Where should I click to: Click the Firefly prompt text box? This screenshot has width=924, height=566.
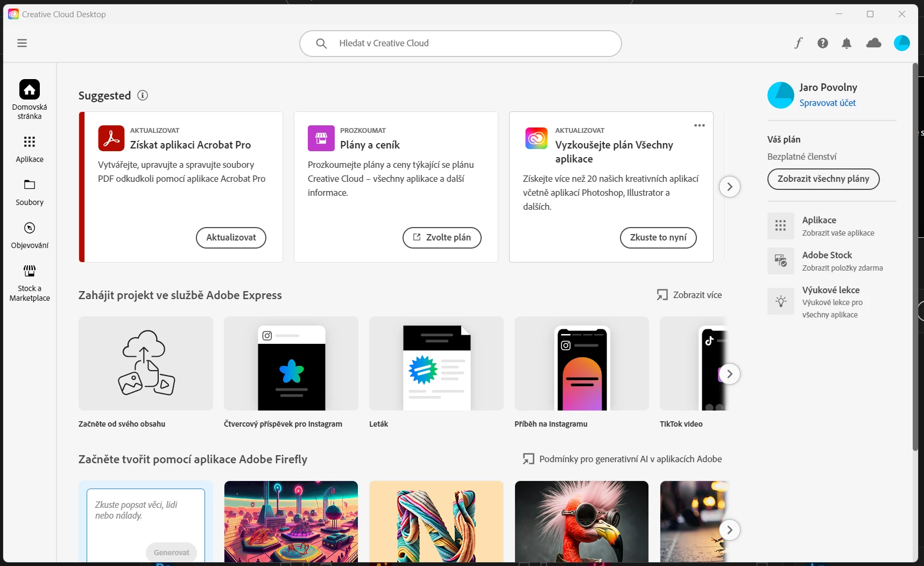click(x=146, y=525)
